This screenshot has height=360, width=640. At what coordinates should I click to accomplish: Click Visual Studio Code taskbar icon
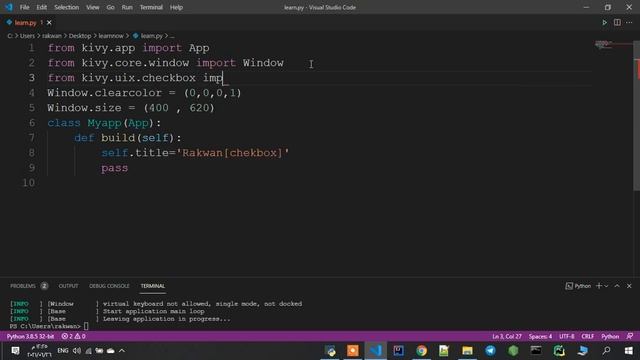tap(376, 351)
